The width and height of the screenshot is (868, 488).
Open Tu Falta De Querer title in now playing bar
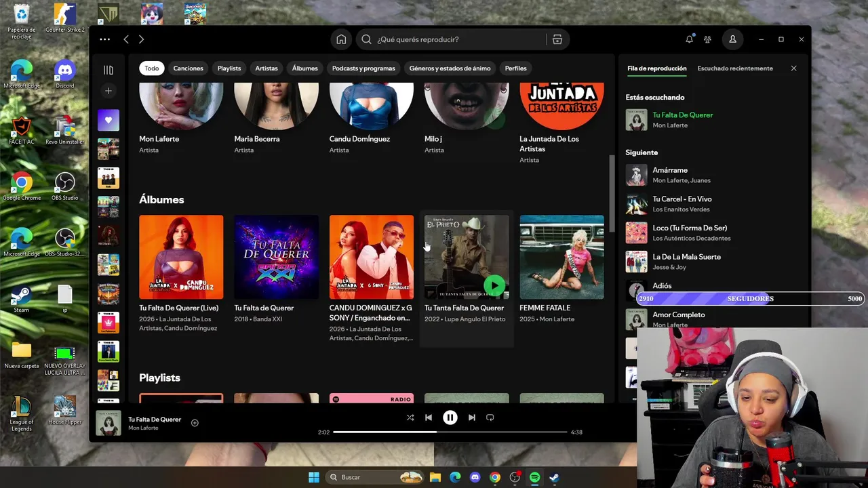(x=155, y=420)
